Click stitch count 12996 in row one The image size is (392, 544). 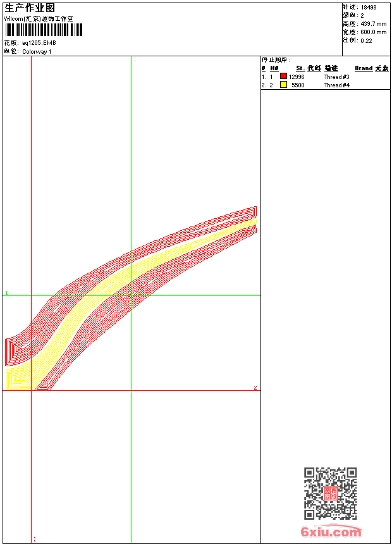pos(297,77)
